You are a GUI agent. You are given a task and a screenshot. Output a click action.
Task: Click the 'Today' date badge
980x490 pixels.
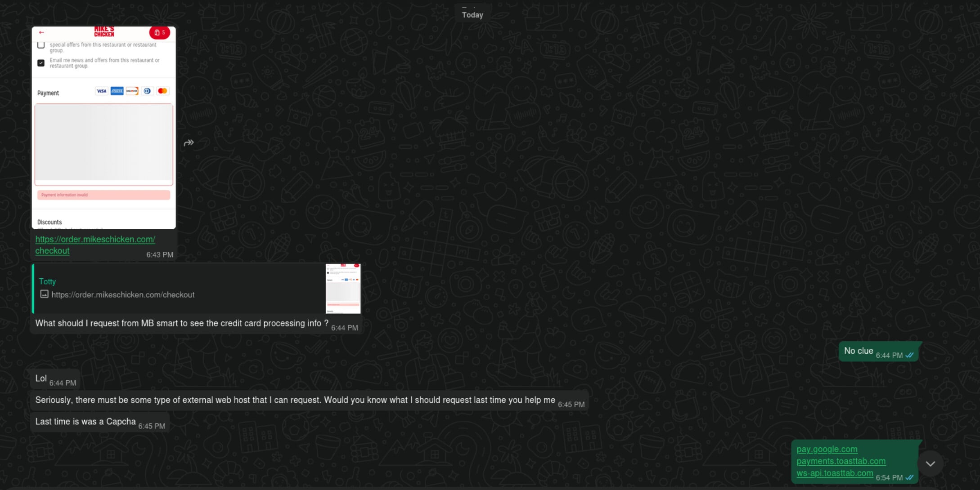coord(472,15)
